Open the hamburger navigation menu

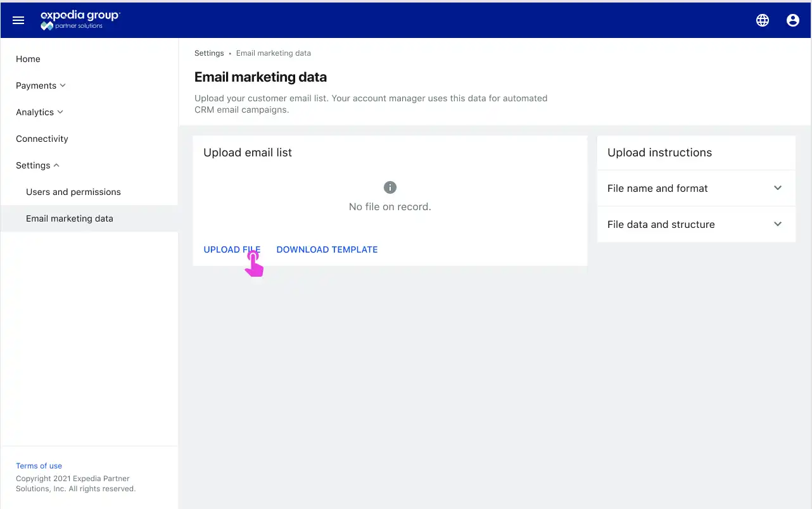[18, 20]
